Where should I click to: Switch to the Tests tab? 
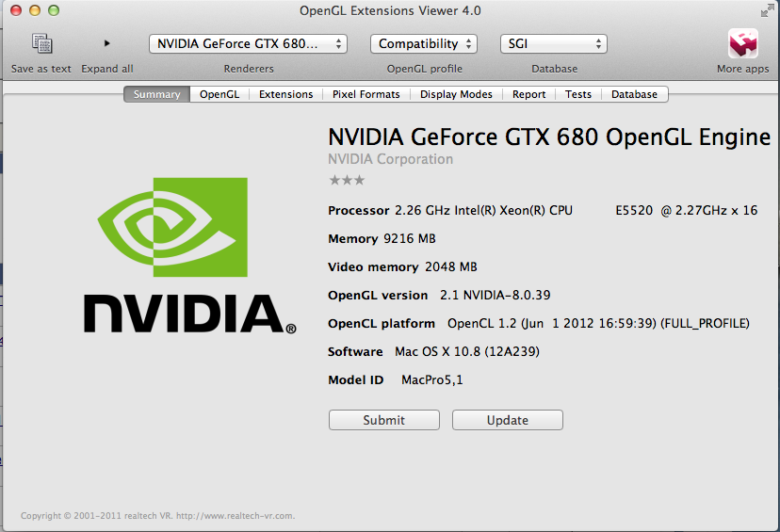coord(578,94)
